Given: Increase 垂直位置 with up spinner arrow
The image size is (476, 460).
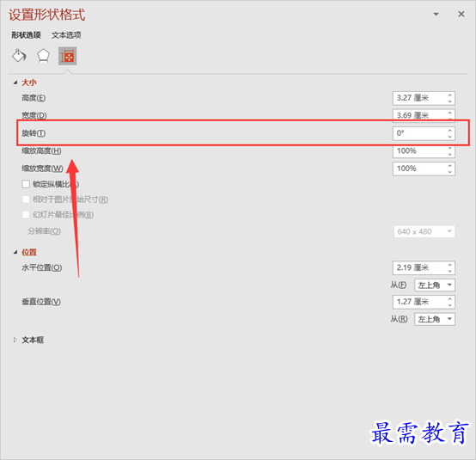Looking at the screenshot, I should (x=450, y=298).
